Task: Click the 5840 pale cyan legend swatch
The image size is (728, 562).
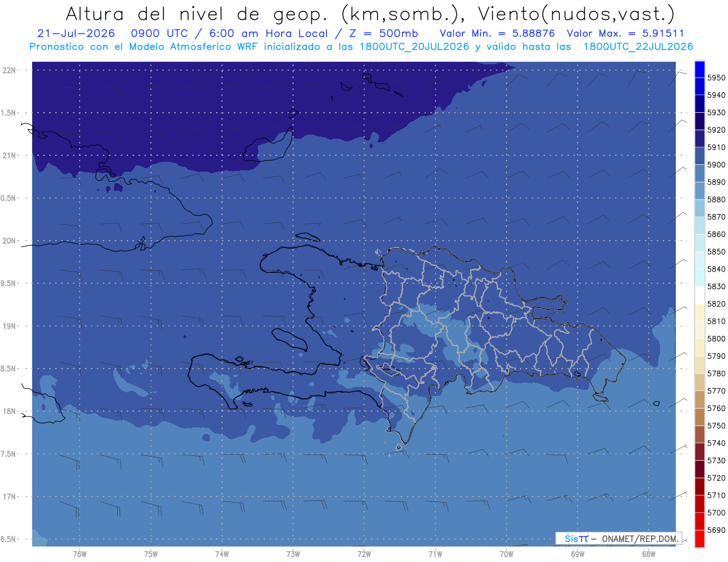Action: point(699,260)
